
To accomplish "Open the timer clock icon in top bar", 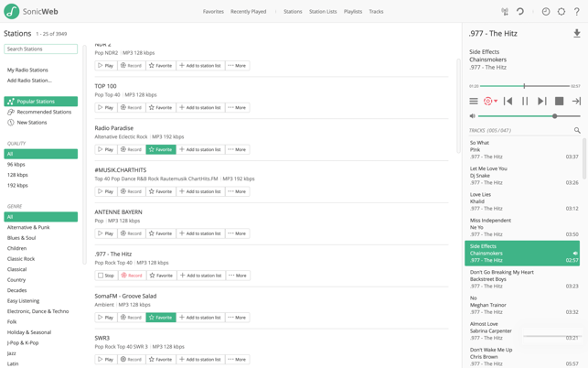I will (x=546, y=12).
